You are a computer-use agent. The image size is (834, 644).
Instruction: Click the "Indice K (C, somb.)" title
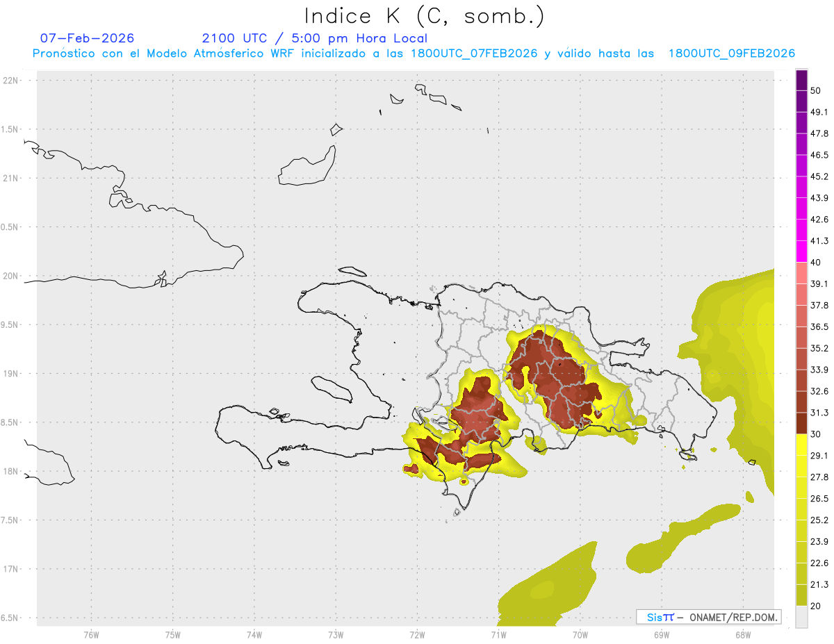click(x=424, y=17)
